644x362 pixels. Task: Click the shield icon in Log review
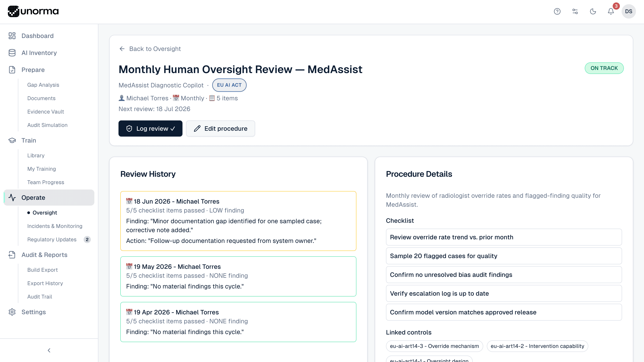[x=129, y=128]
